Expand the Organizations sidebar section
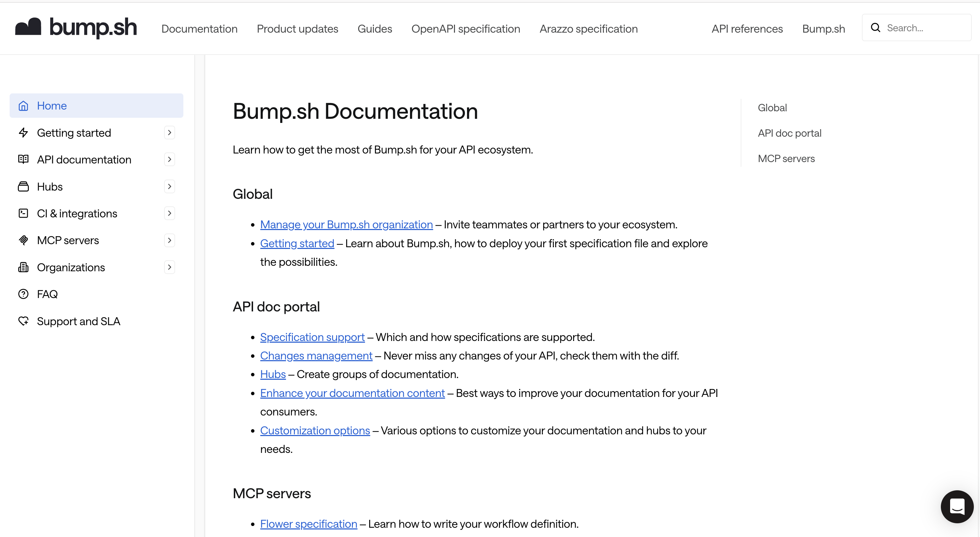 click(x=170, y=267)
